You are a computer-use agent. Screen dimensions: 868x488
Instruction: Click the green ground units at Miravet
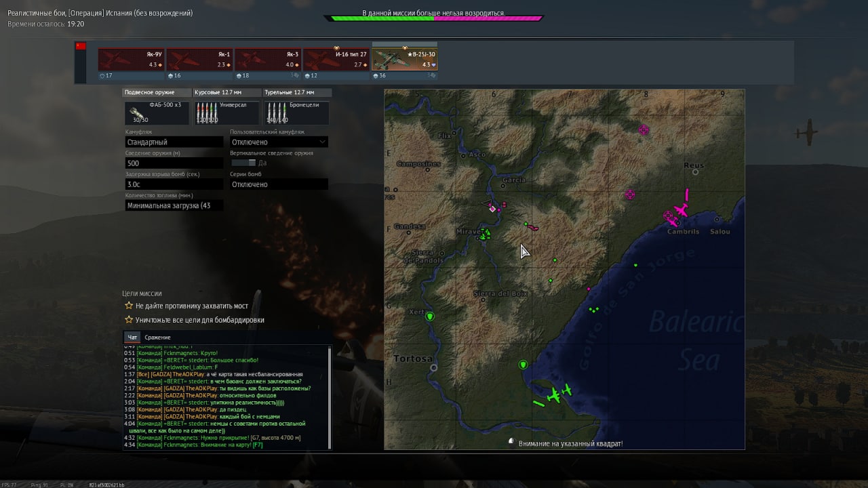point(484,235)
